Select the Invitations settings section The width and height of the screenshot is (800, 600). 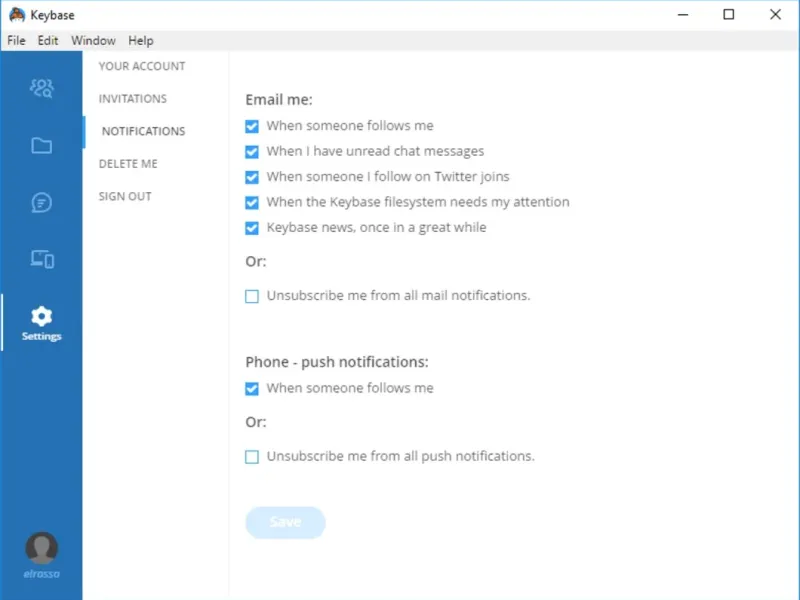click(x=133, y=99)
